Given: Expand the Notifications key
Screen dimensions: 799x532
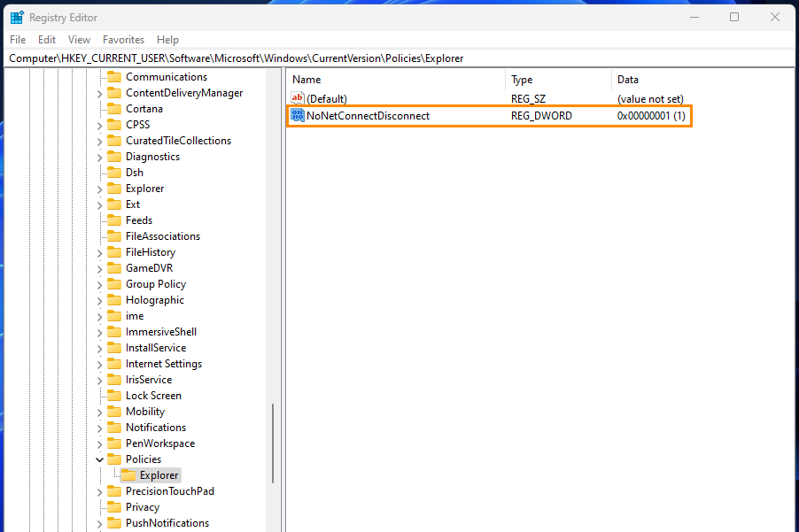Looking at the screenshot, I should pos(100,428).
